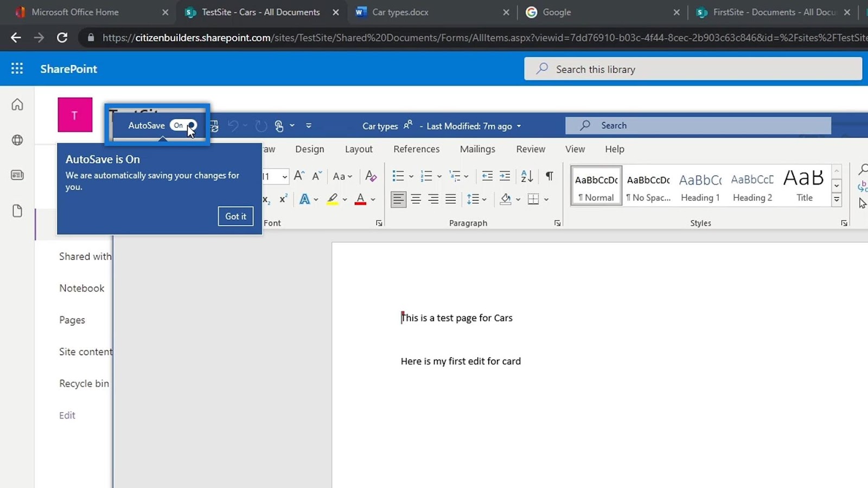The width and height of the screenshot is (868, 488).
Task: Open the Touch/Mouse mode icon
Action: pos(279,126)
